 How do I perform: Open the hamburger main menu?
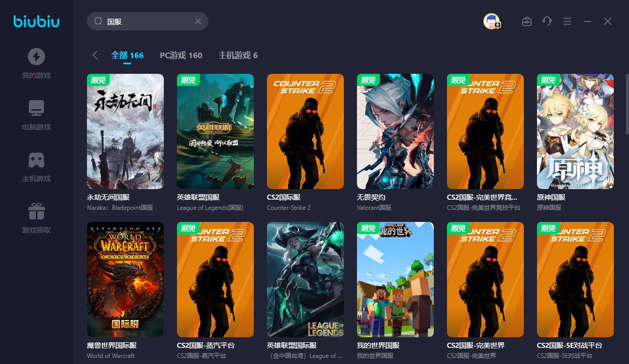point(567,21)
